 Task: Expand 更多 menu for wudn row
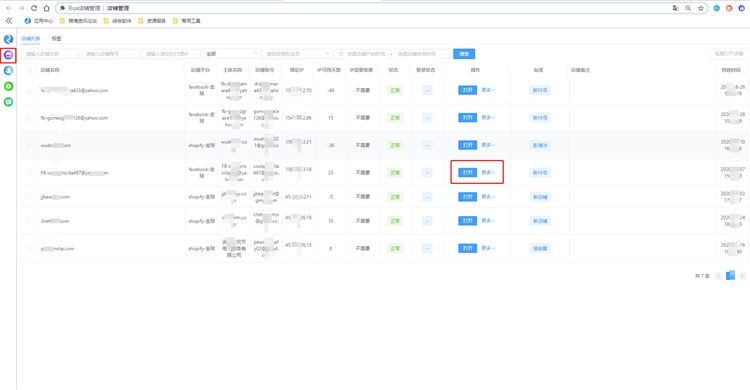point(488,145)
